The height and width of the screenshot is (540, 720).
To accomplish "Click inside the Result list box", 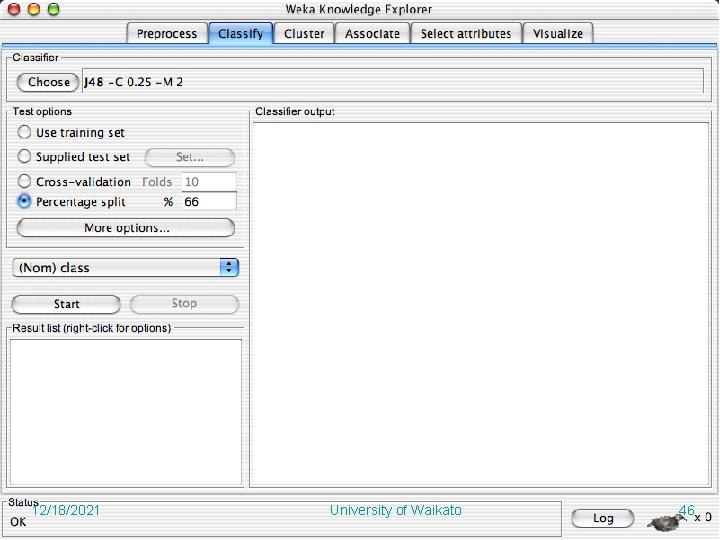I will click(x=126, y=412).
